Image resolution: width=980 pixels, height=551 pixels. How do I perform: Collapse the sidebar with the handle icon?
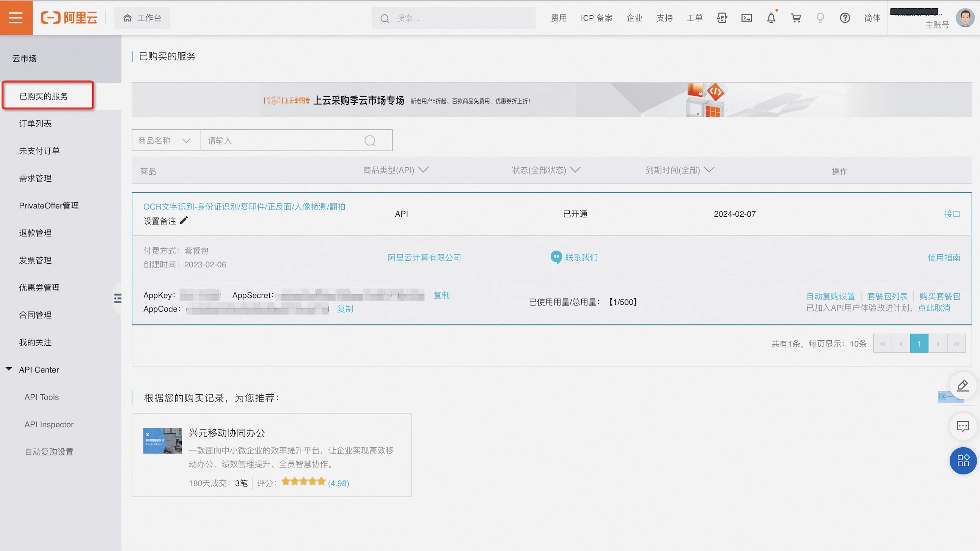tap(118, 298)
